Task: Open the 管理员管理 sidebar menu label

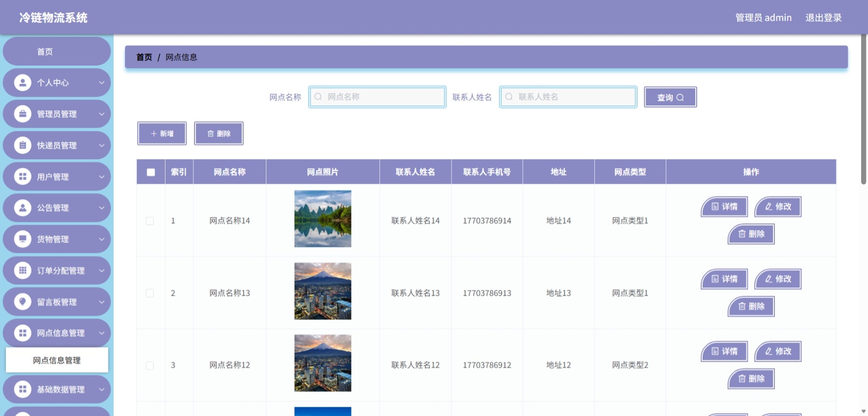Action: [57, 114]
